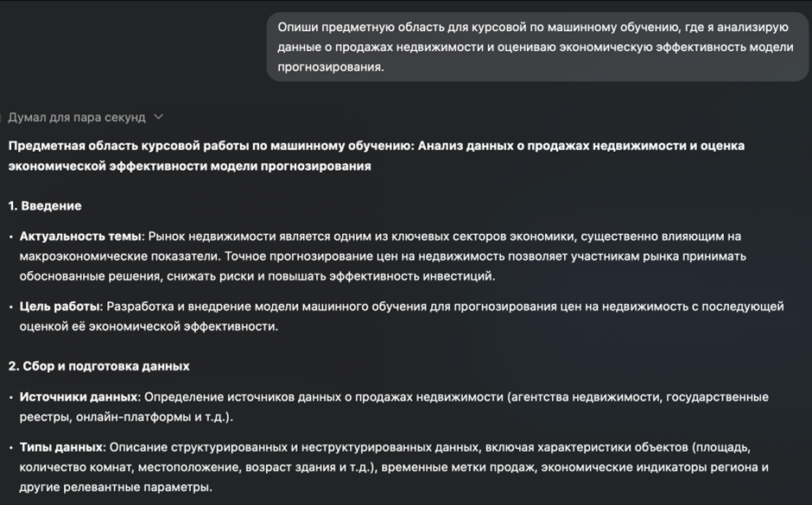The width and height of the screenshot is (812, 505).
Task: Click the phrase "обоснованные решения" in the first bullet
Action: [86, 276]
